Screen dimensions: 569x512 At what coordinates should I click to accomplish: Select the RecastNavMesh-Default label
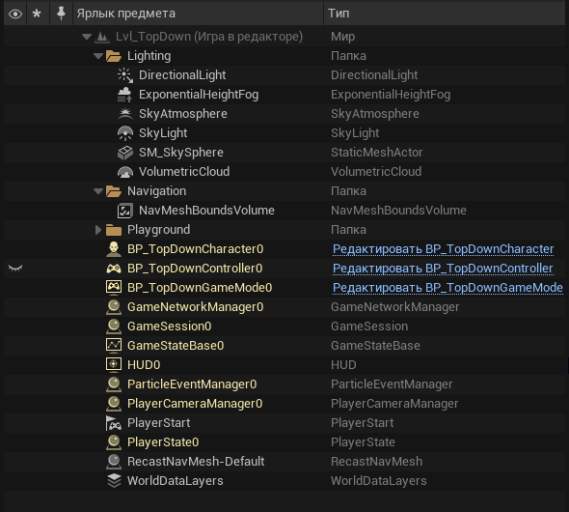coord(196,462)
